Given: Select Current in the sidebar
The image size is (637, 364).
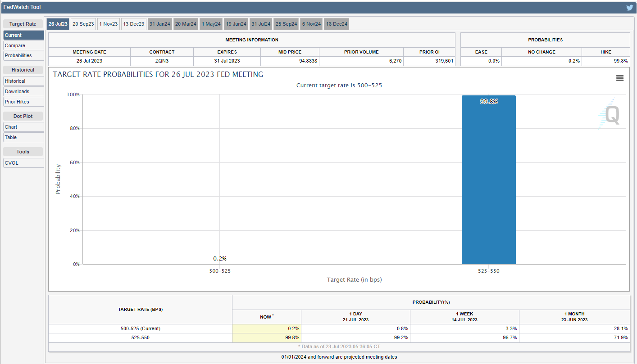Looking at the screenshot, I should 23,35.
